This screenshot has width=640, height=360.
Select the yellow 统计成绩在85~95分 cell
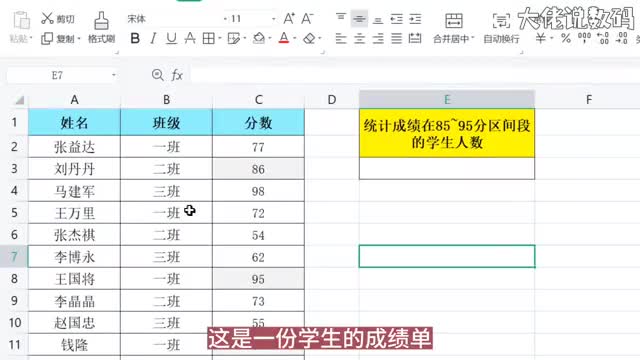pos(447,133)
